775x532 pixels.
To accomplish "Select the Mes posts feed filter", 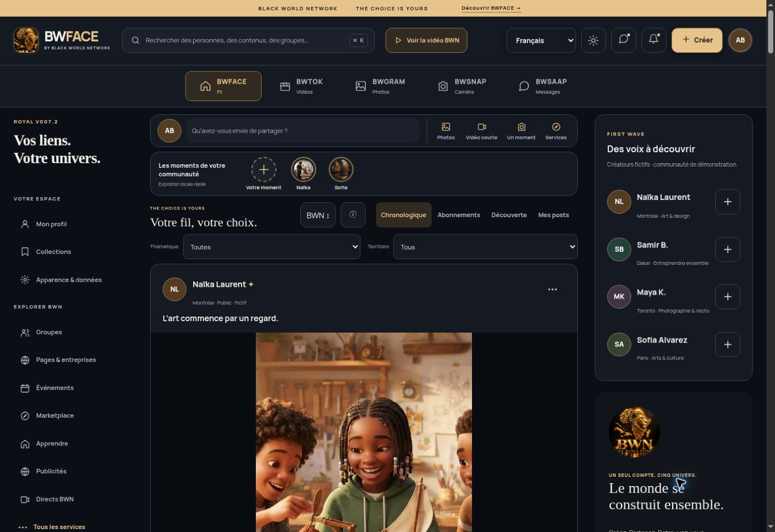I will pos(554,215).
